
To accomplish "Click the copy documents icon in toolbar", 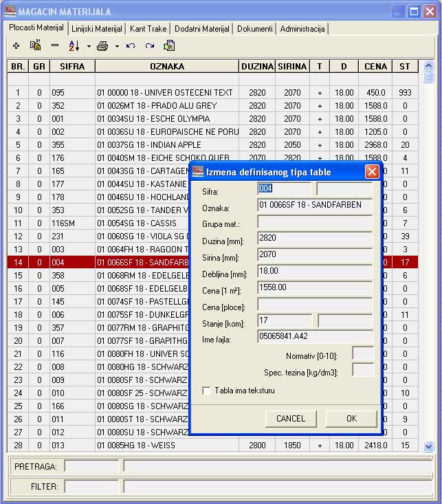I will [x=169, y=46].
